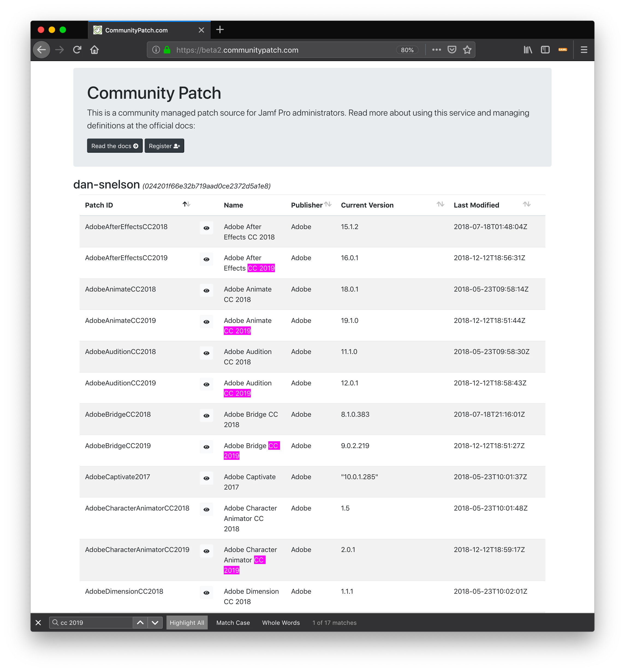
Task: Select the CommunityPatch.com browser tab
Action: click(x=136, y=30)
